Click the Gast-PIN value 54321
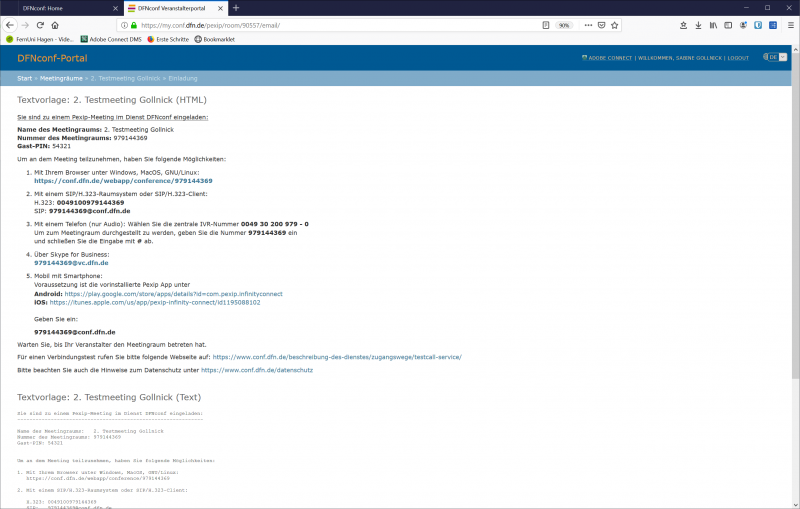 click(61, 146)
